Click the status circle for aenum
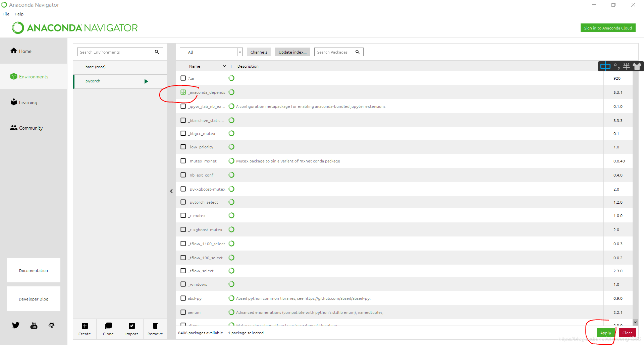The image size is (644, 345). [x=231, y=312]
